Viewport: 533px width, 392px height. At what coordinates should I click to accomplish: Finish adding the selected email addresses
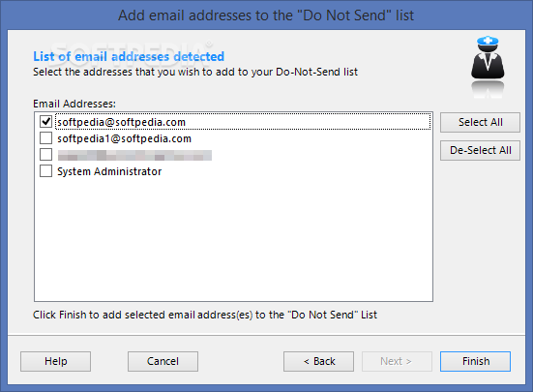tap(475, 361)
